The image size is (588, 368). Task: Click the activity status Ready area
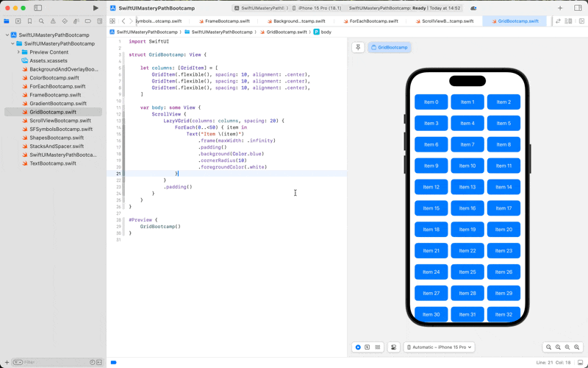tap(404, 8)
